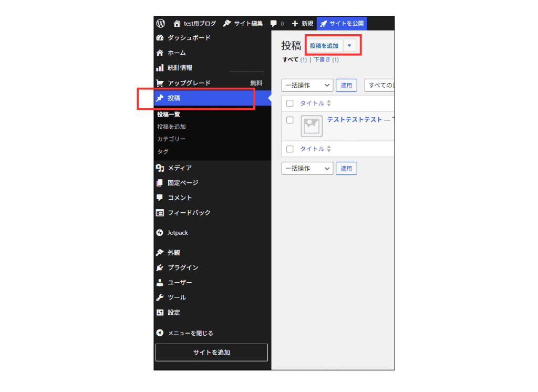Open the 一括操作 dropdown
The width and height of the screenshot is (538, 392).
pos(307,85)
